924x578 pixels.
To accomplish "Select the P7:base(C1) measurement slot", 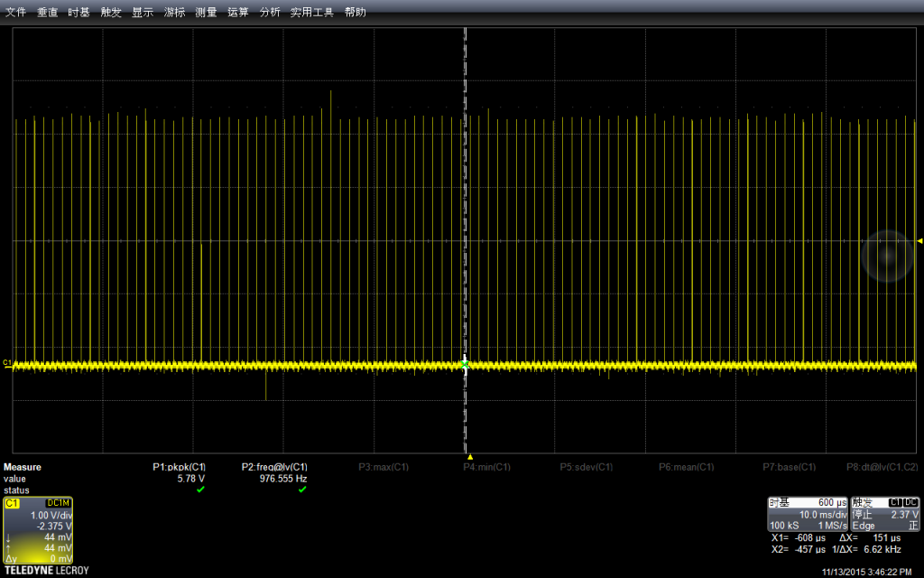I will pos(789,467).
